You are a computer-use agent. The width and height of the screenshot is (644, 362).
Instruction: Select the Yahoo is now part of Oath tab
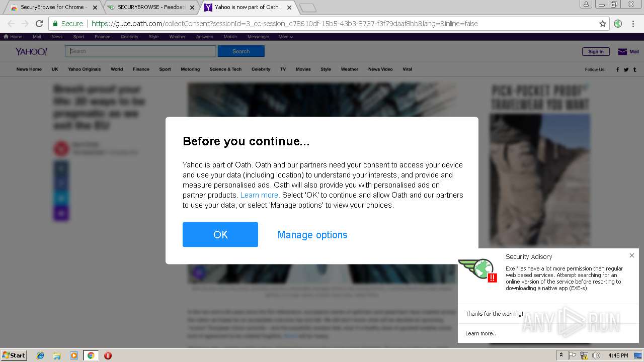[x=247, y=8]
